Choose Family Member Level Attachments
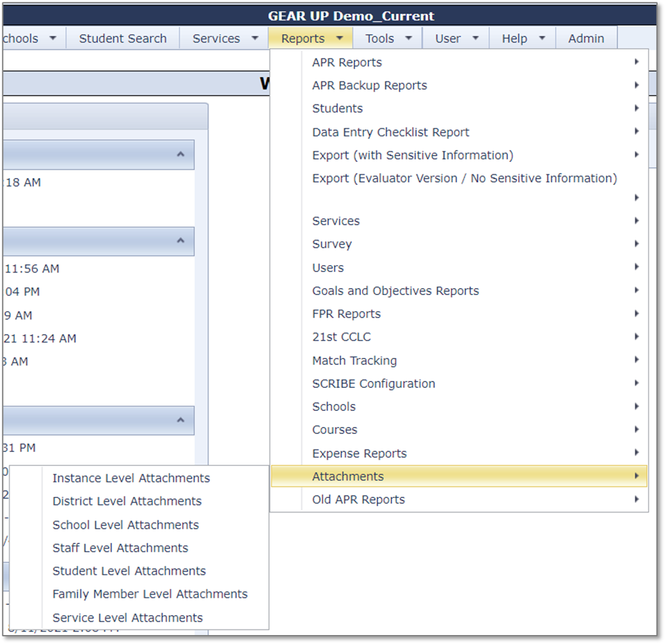This screenshot has height=644, width=666. click(x=139, y=594)
